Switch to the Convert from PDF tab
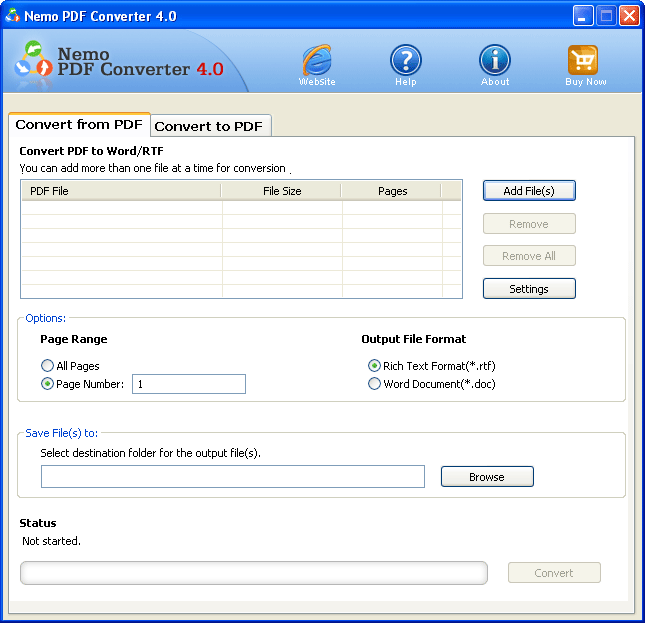The height and width of the screenshot is (623, 645). (79, 124)
